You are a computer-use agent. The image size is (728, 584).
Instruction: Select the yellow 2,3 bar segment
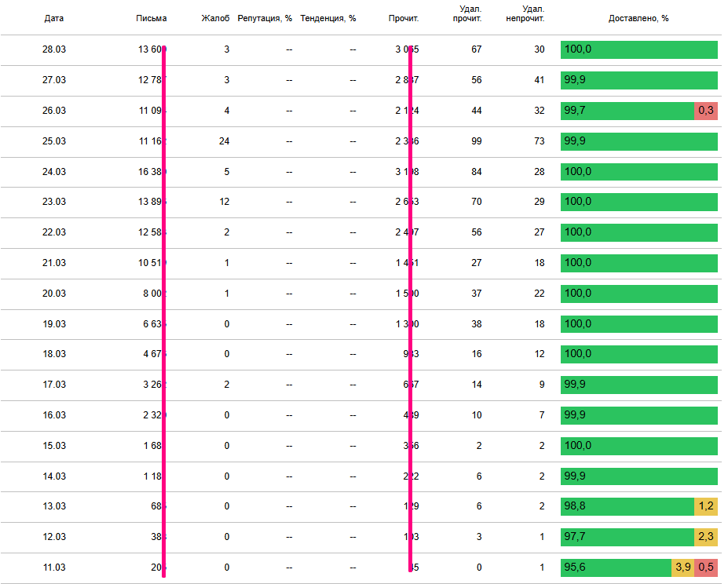pyautogui.click(x=706, y=537)
